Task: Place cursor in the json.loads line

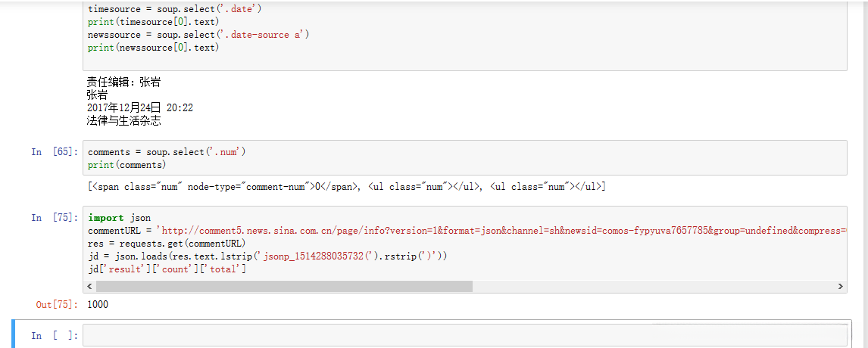Action: pos(265,256)
